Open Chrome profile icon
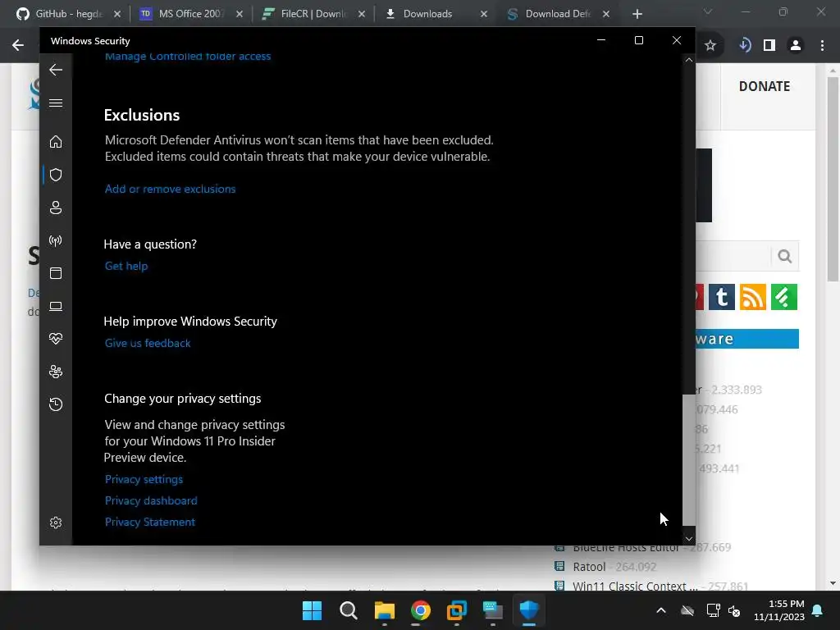This screenshot has height=630, width=840. tap(796, 46)
